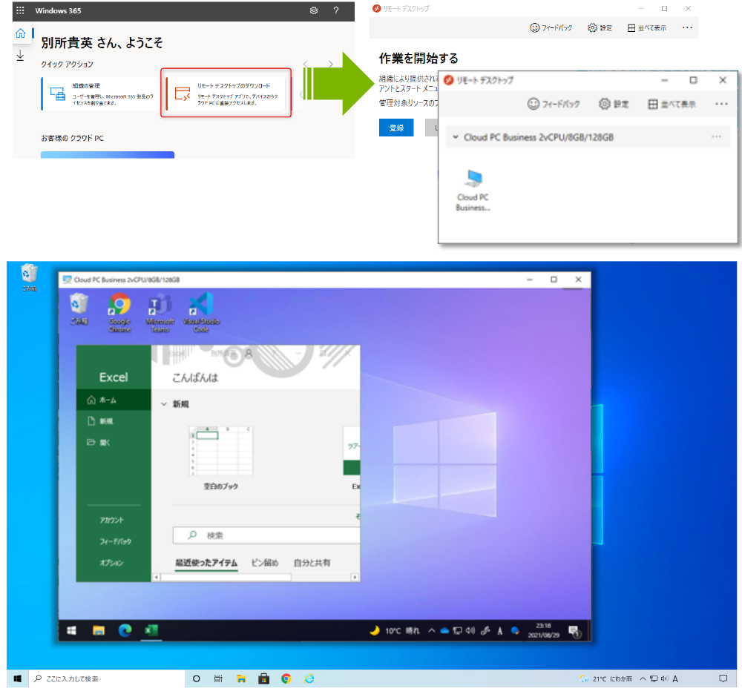Switch to the ピン留め tab
This screenshot has height=700, width=742.
pyautogui.click(x=265, y=562)
